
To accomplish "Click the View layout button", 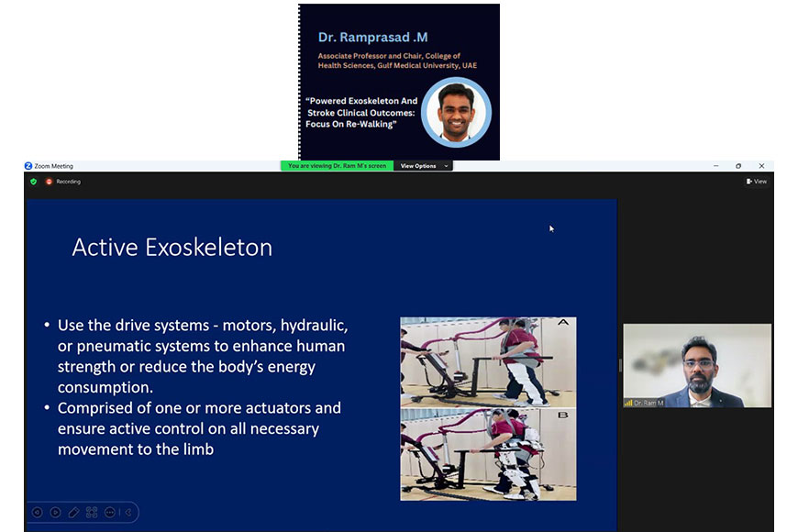I will (x=757, y=182).
